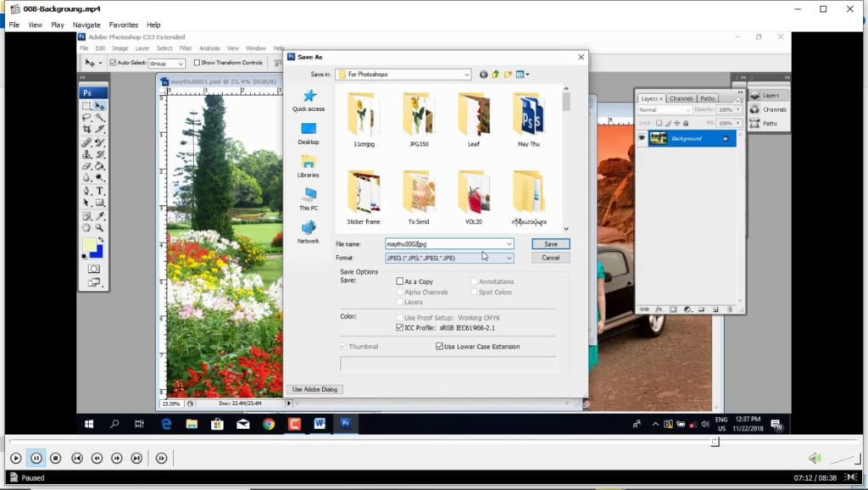Open Desktop location in Save As sidebar
This screenshot has height=490, width=868.
coord(309,133)
